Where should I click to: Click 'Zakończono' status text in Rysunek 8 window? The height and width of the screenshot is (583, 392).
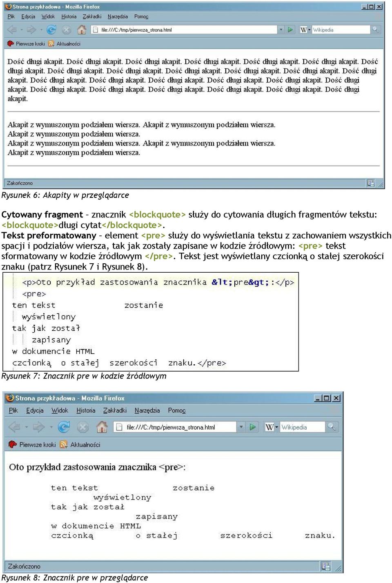pos(24,566)
